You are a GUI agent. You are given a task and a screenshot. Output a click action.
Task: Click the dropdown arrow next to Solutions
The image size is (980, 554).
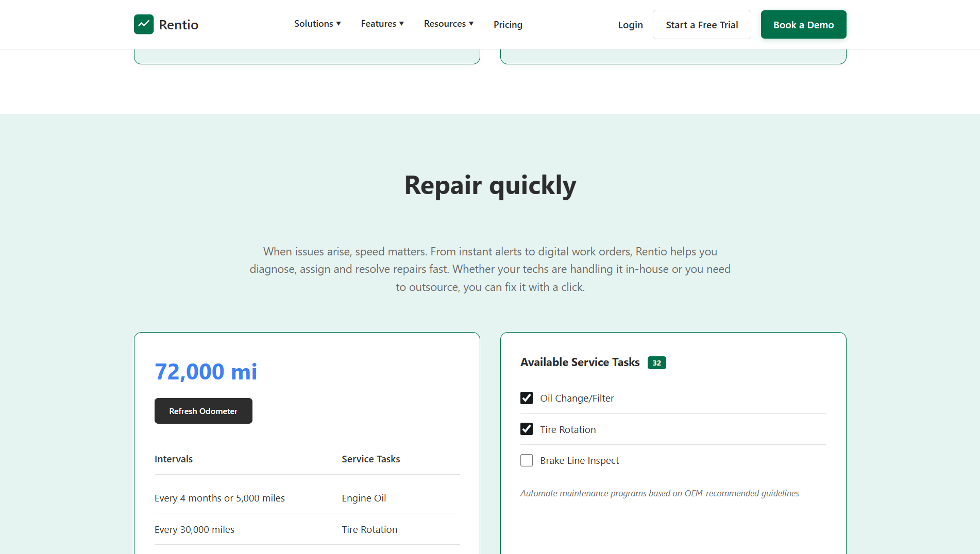(339, 24)
